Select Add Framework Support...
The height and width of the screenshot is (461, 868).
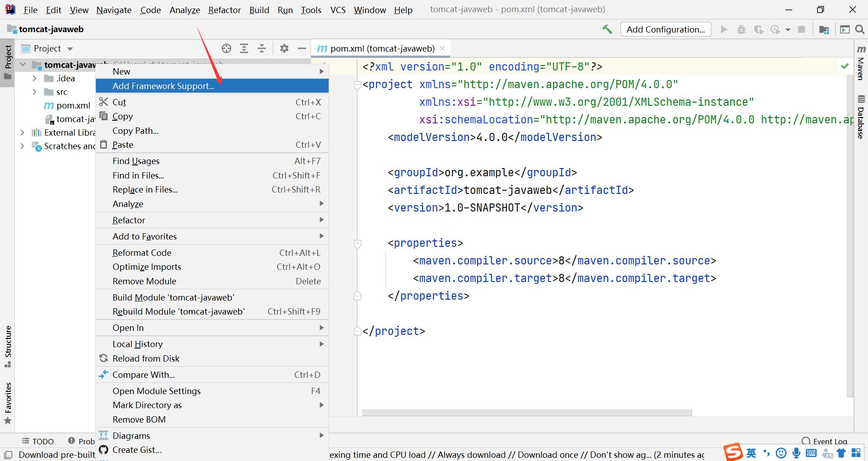[212, 86]
